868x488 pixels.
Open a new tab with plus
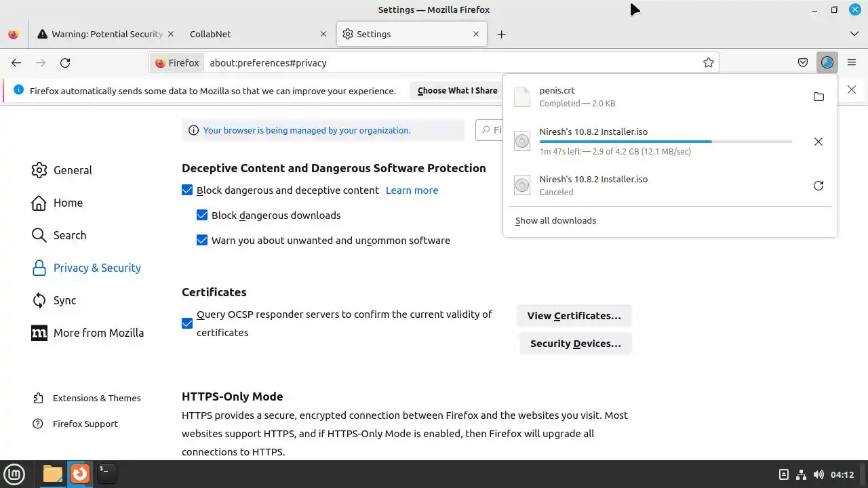[501, 34]
